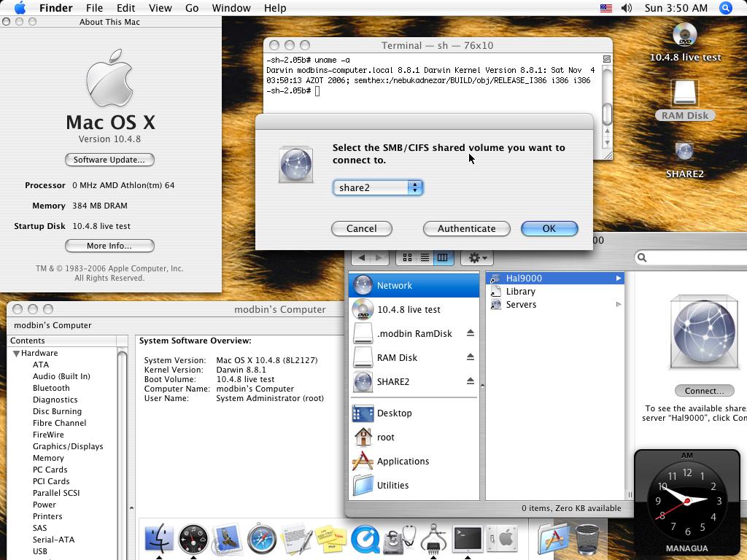747x560 pixels.
Task: Open the Window menu
Action: pyautogui.click(x=231, y=8)
